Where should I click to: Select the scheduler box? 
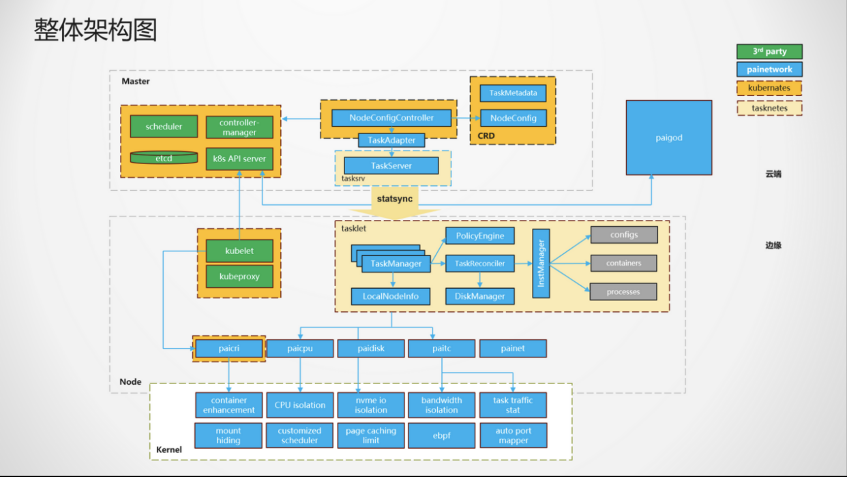[x=164, y=126]
